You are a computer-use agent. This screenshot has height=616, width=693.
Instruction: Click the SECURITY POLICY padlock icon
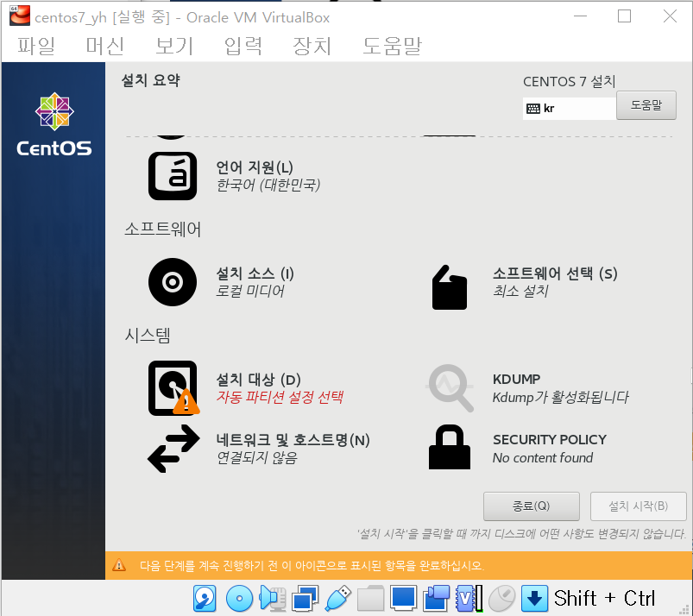click(450, 447)
